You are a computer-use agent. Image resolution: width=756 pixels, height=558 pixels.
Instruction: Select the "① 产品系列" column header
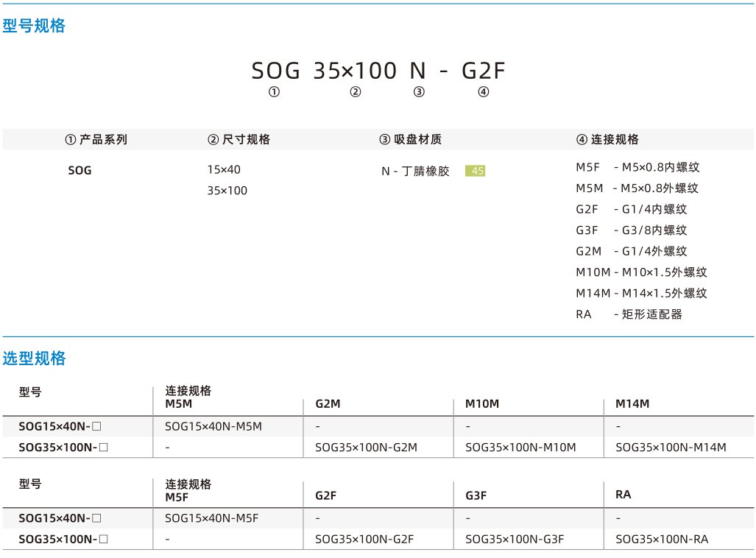(x=96, y=139)
